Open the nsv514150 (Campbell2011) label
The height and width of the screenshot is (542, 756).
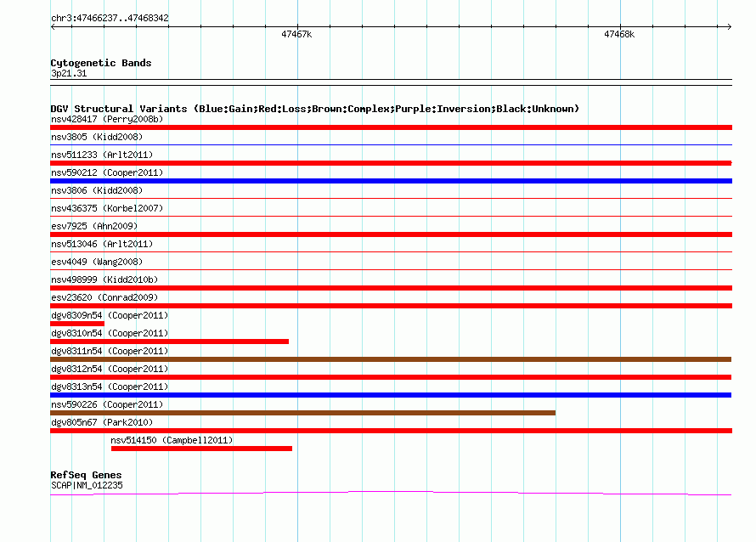click(x=172, y=440)
